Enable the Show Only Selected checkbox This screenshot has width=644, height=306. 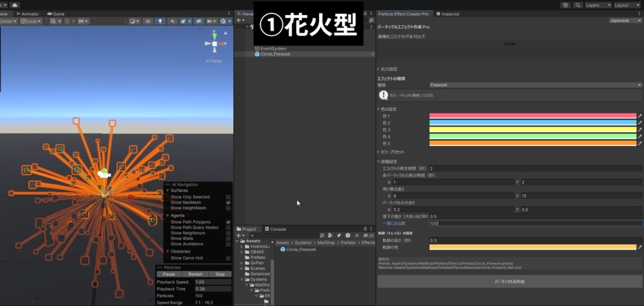coord(228,197)
